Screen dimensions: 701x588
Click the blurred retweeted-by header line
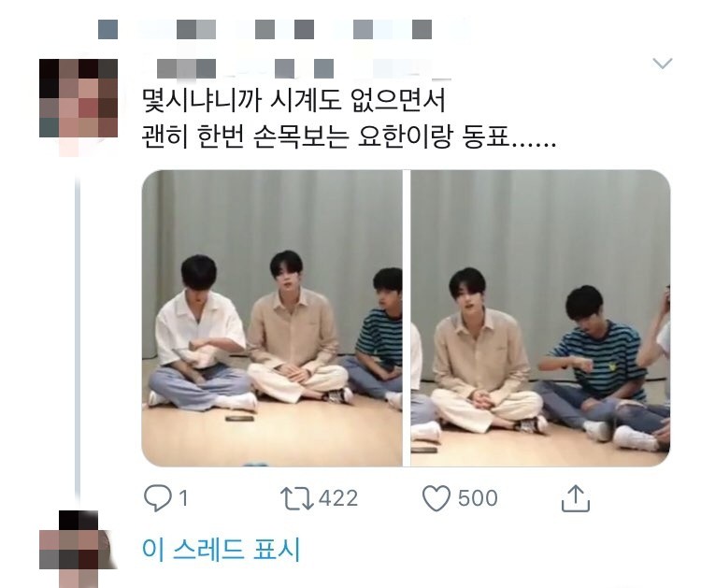tap(284, 30)
